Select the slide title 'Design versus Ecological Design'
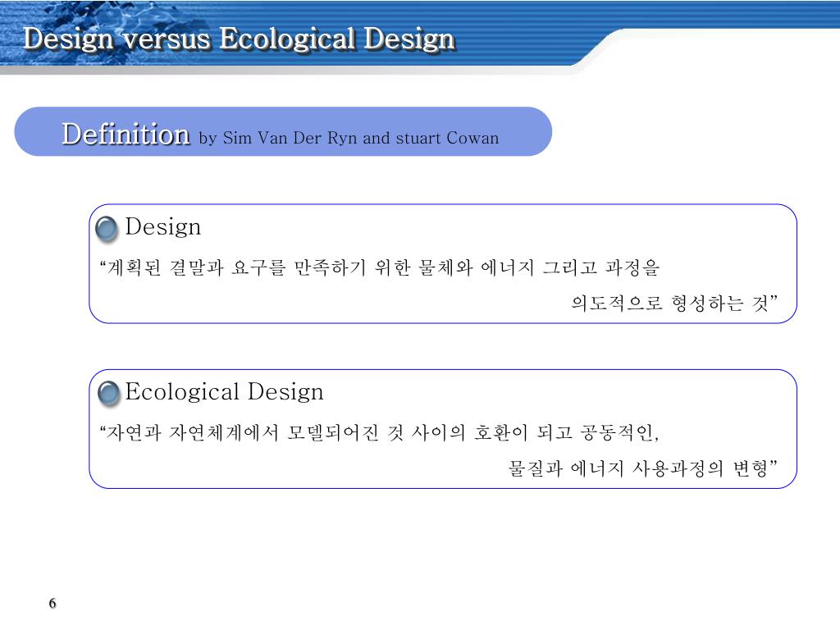Screen dimensions: 840x630 (239, 39)
